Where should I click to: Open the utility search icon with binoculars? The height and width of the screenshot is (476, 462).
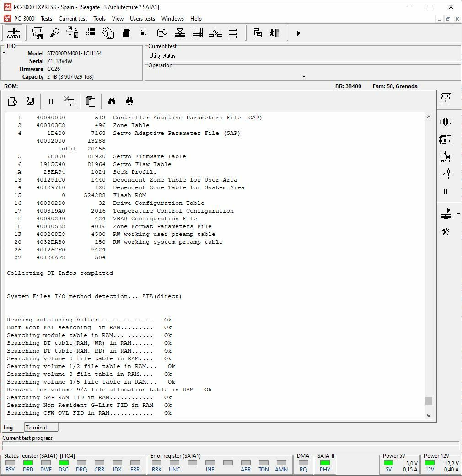(38, 33)
